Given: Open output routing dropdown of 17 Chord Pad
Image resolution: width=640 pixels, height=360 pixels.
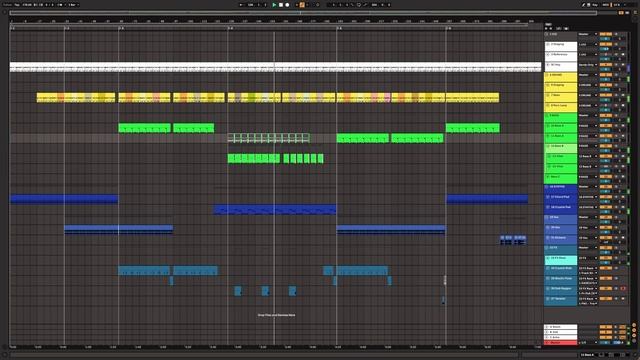Looking at the screenshot, I should pyautogui.click(x=588, y=197).
